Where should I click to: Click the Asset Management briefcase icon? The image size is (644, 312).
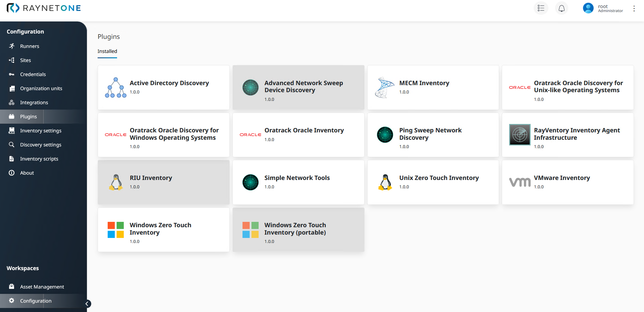point(12,287)
